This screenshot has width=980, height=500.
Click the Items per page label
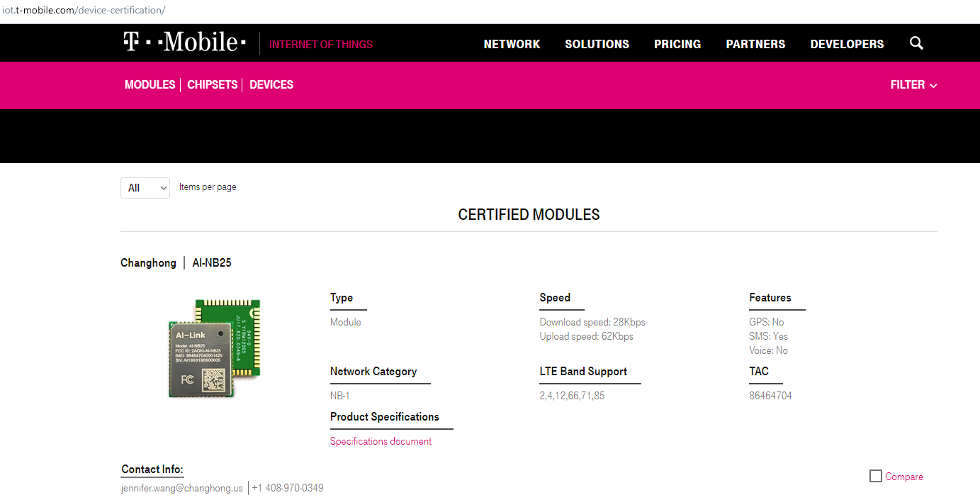(x=208, y=187)
